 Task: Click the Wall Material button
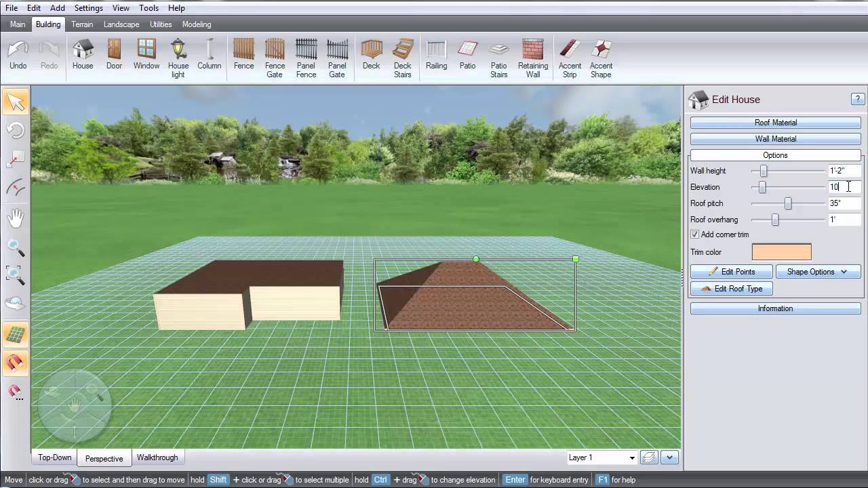click(x=776, y=139)
